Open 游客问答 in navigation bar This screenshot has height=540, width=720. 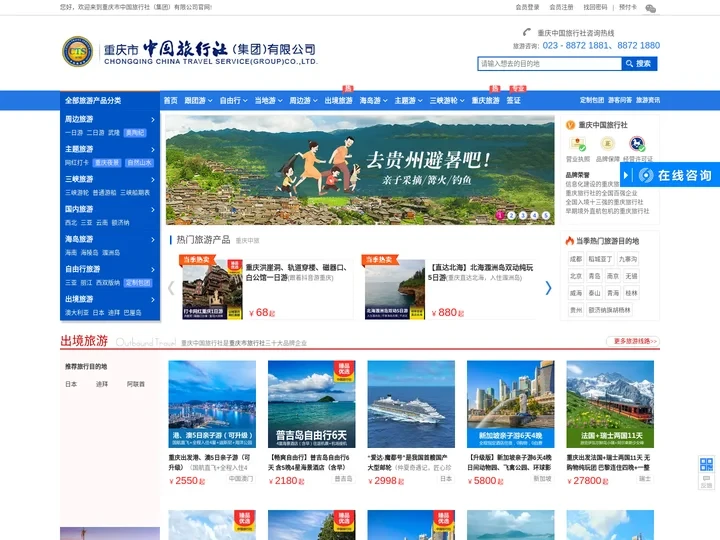click(x=620, y=100)
